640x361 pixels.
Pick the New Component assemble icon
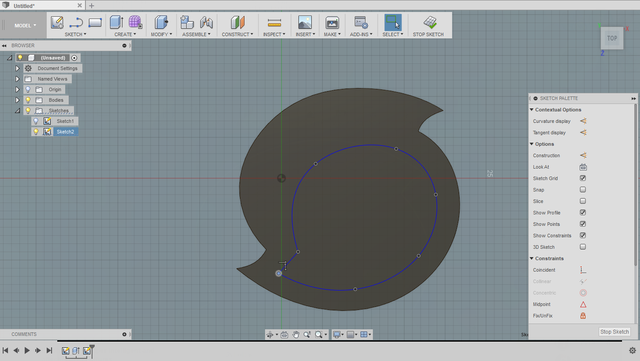[187, 22]
